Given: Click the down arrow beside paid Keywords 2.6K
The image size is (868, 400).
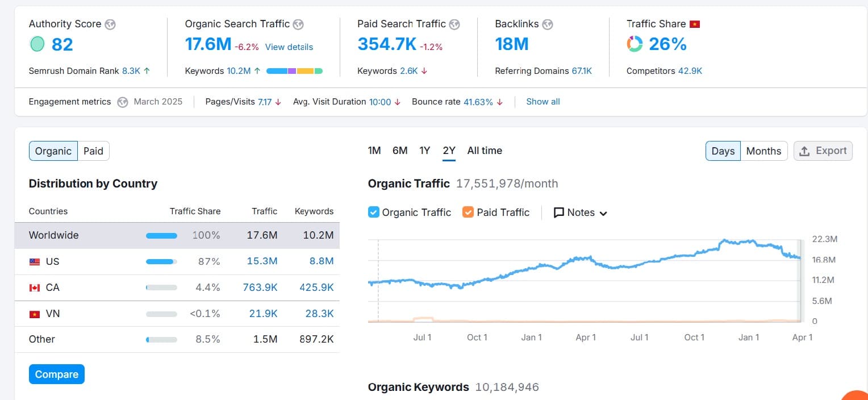Looking at the screenshot, I should click(x=424, y=71).
